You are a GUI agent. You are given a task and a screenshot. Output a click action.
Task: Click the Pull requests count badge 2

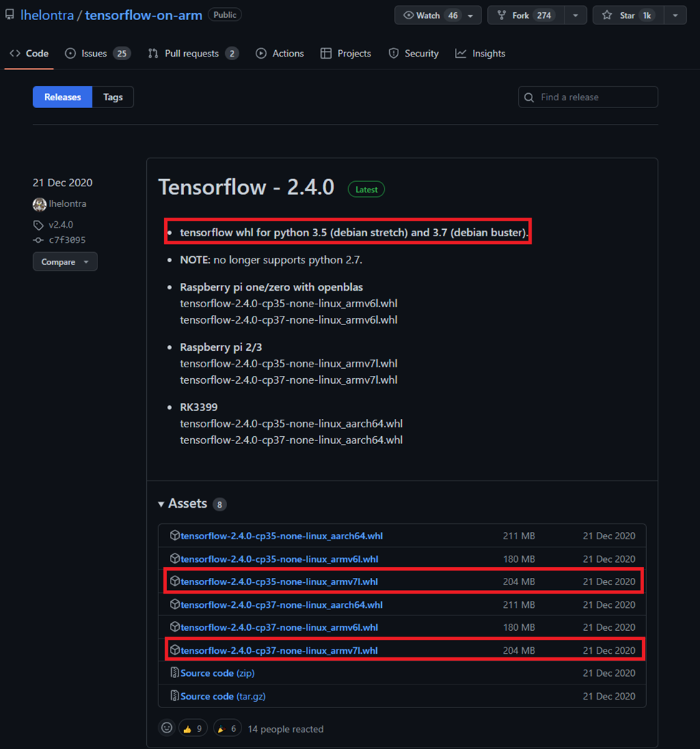point(231,54)
